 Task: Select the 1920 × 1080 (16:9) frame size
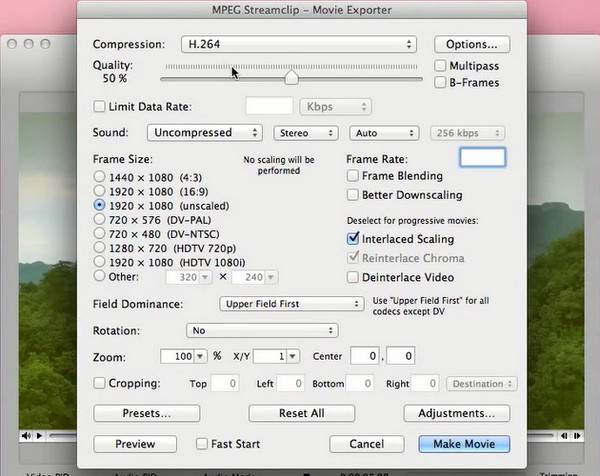[99, 191]
